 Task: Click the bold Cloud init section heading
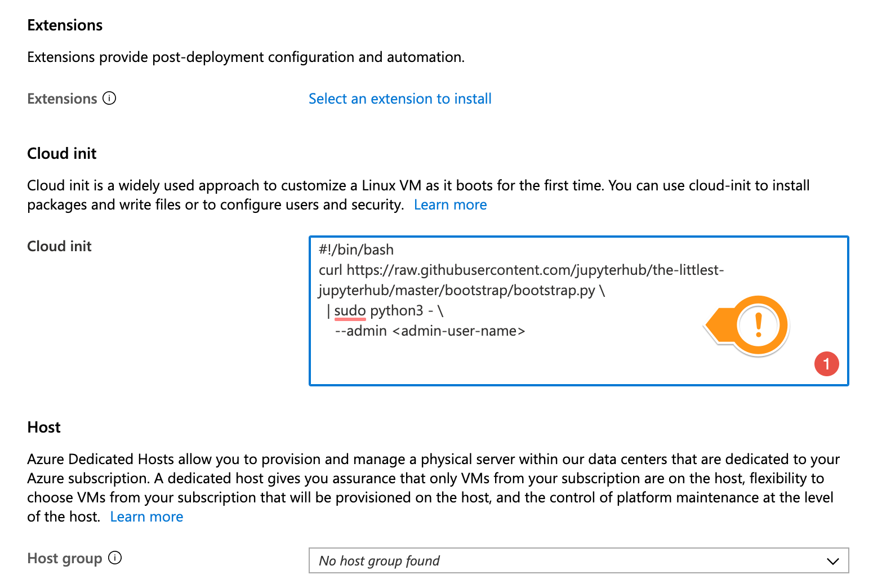tap(62, 154)
